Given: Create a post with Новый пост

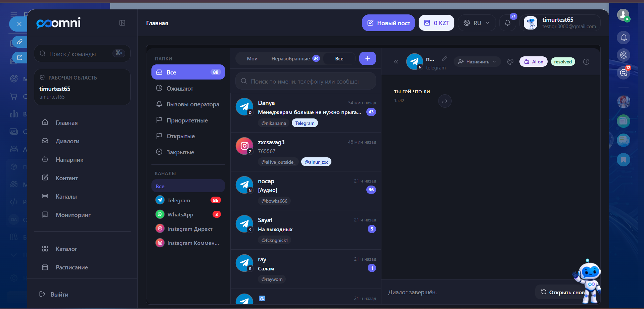Looking at the screenshot, I should [388, 23].
